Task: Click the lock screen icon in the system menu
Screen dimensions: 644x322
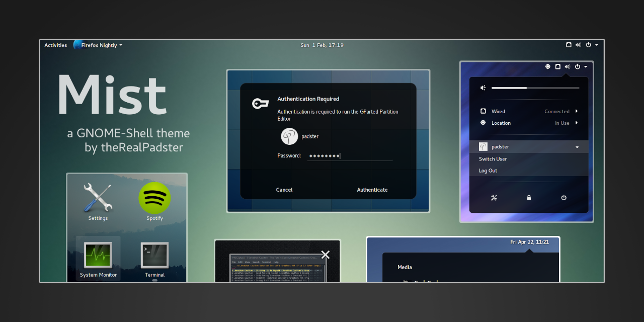Action: [x=529, y=197]
